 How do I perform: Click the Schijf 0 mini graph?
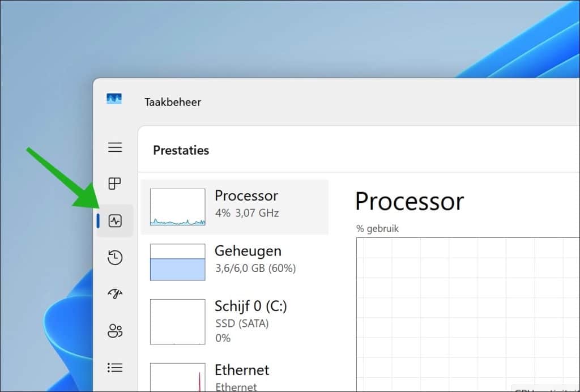point(177,322)
